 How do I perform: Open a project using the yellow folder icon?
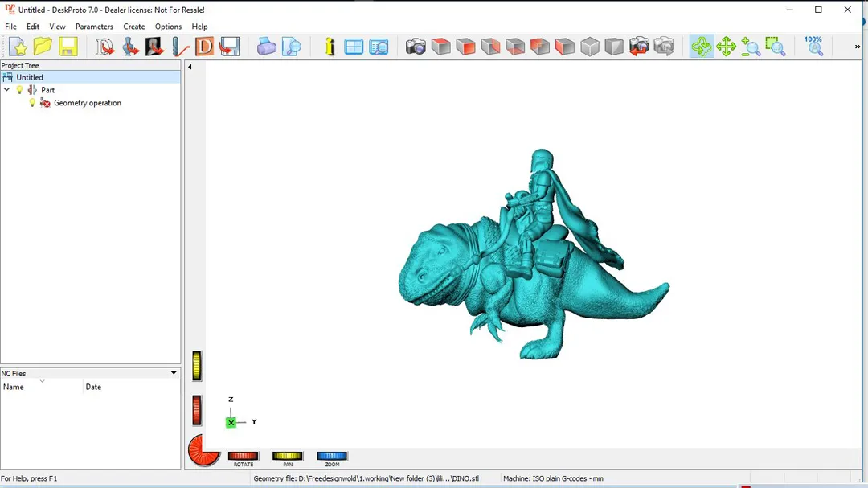(x=43, y=47)
